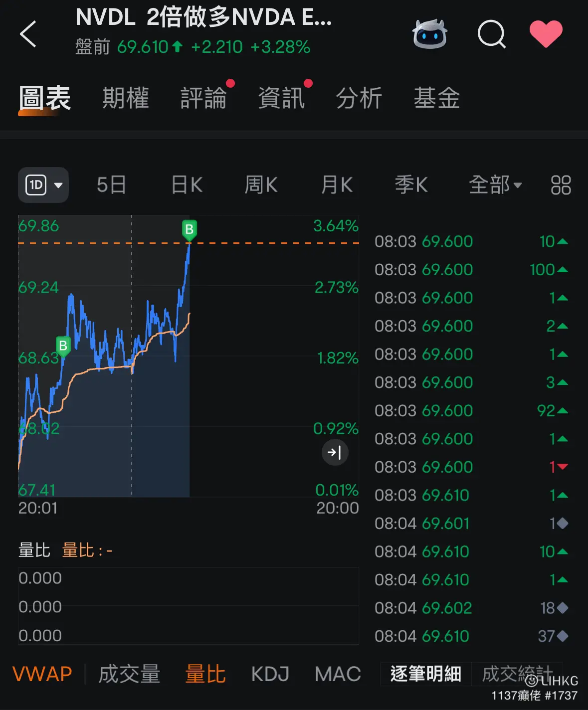The image size is (588, 710).
Task: Expand the 全部 timeframe dropdown
Action: (x=495, y=185)
